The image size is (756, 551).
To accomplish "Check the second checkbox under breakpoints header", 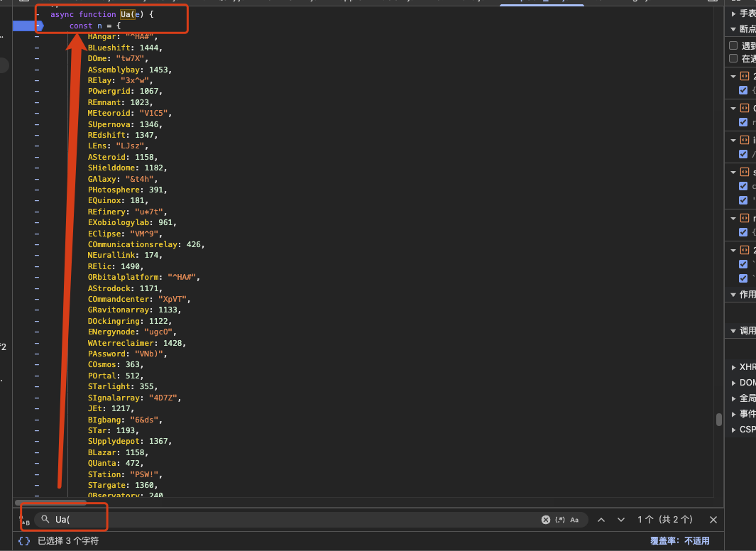I will (734, 58).
